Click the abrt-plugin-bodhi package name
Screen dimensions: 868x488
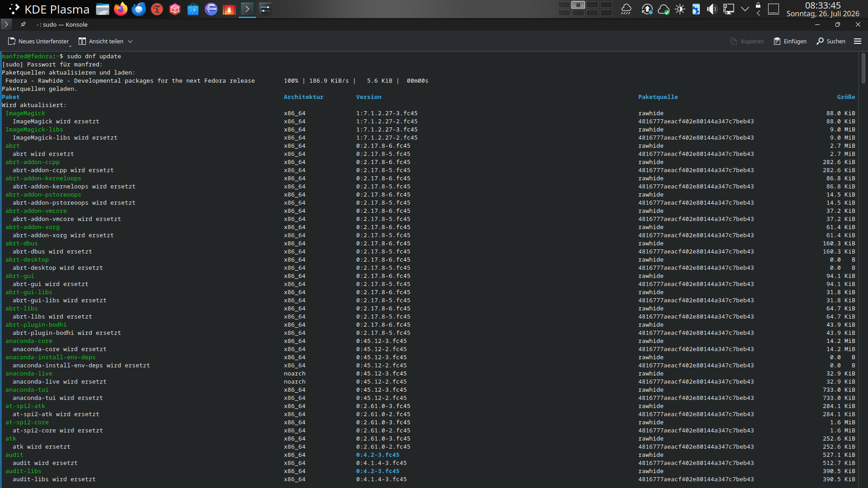click(36, 325)
